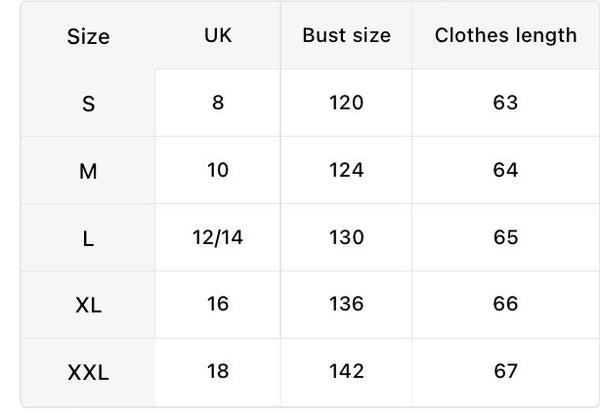Select the Bust size column header

(346, 35)
